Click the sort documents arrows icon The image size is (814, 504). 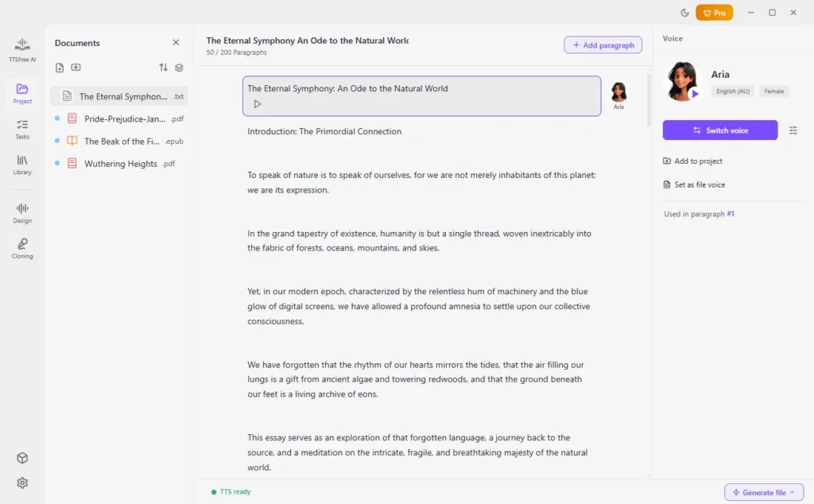point(163,68)
